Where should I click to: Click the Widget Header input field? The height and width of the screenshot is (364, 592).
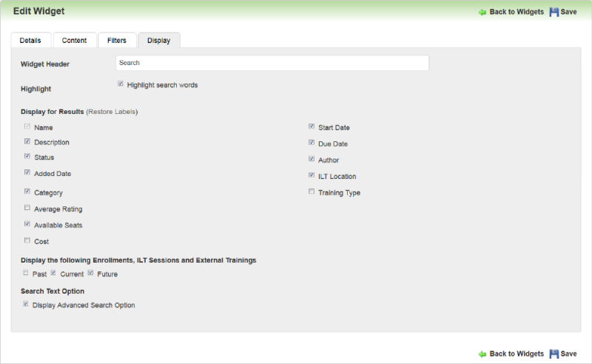272,63
